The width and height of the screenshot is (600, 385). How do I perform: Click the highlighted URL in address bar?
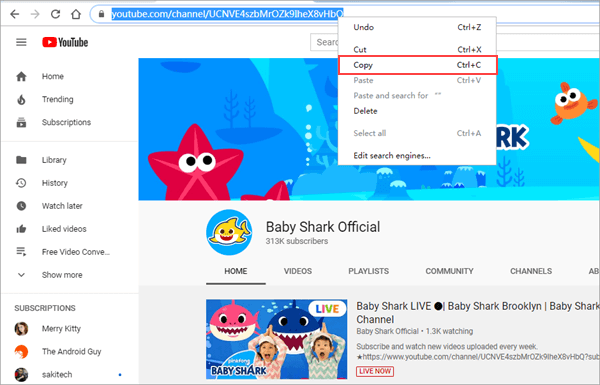click(x=227, y=14)
